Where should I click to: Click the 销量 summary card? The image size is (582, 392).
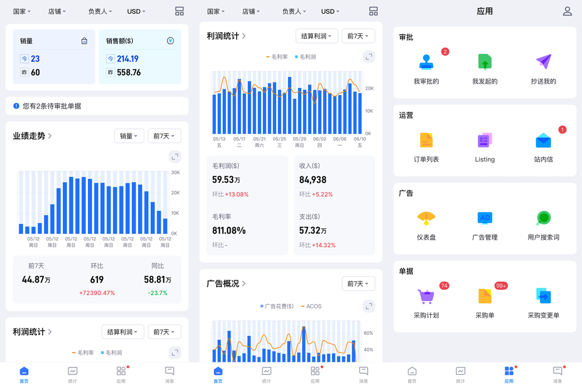54,57
